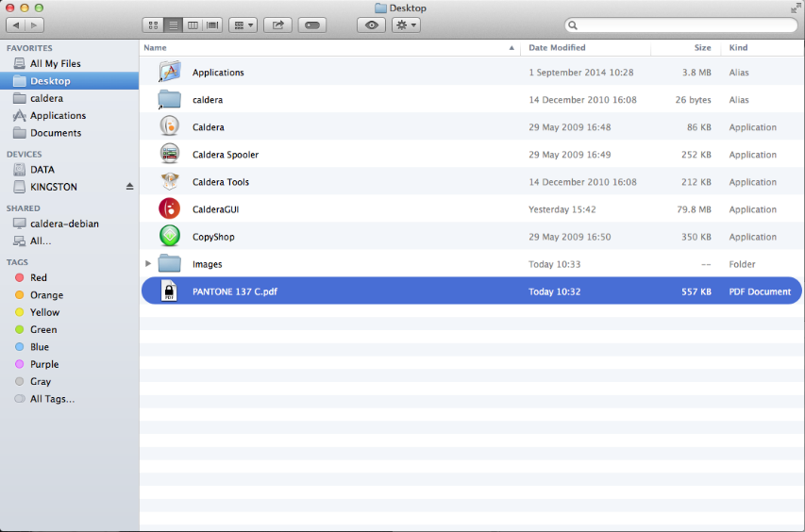Image resolution: width=805 pixels, height=532 pixels.
Task: Open the Action gear dropdown menu
Action: coord(406,25)
